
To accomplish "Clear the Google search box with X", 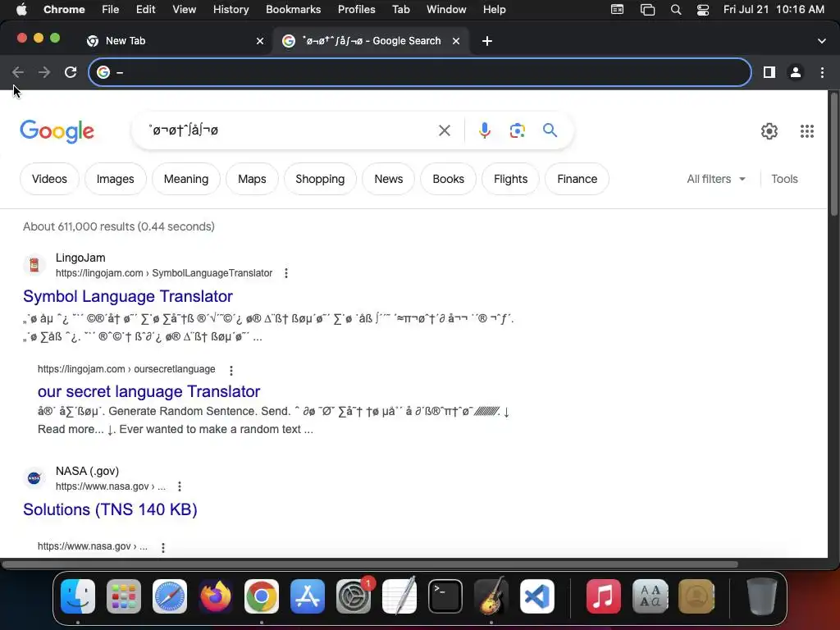I will [444, 130].
